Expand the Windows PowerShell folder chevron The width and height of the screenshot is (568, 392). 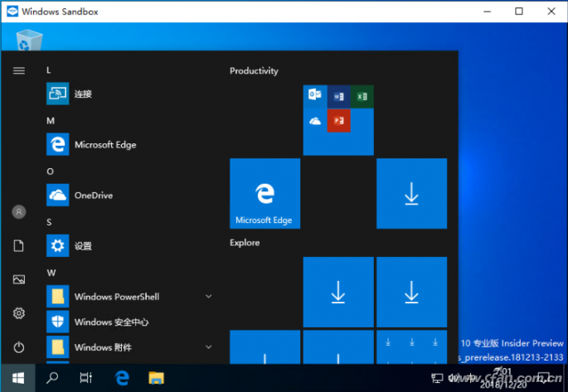209,297
